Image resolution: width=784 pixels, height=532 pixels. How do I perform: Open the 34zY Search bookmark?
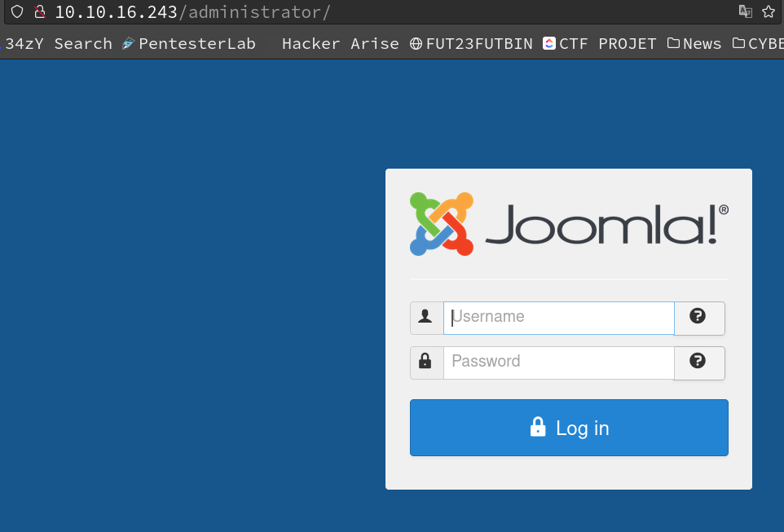pyautogui.click(x=56, y=43)
